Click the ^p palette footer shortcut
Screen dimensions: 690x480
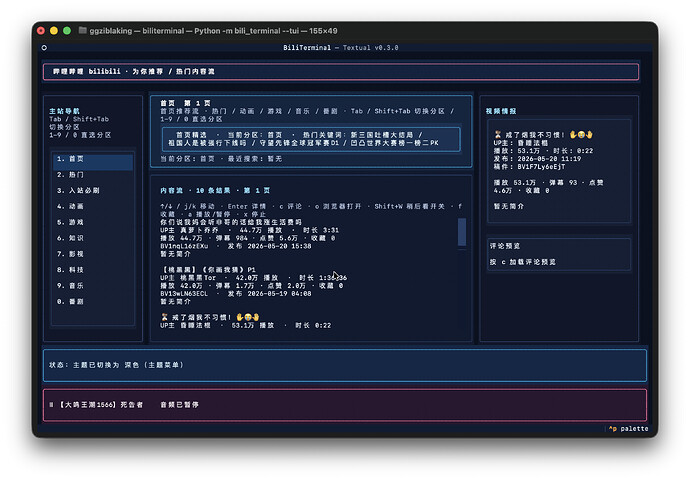pos(628,429)
